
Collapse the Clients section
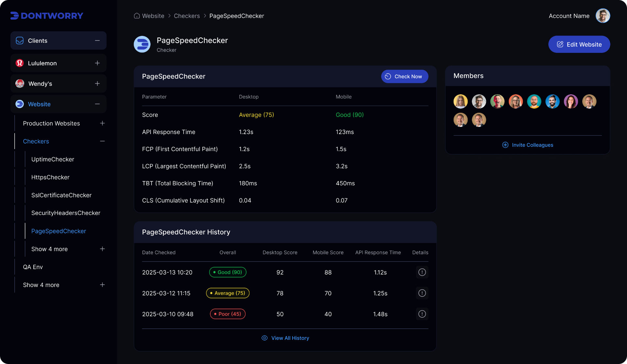point(97,40)
